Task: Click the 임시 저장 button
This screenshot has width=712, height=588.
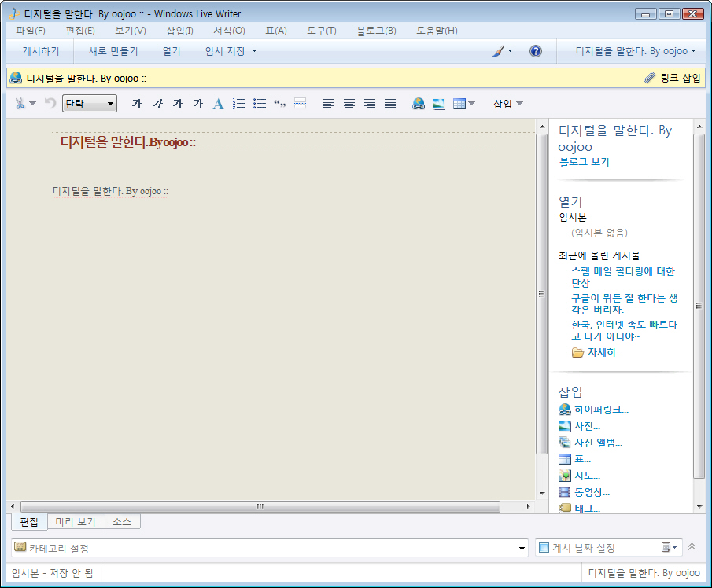Action: point(225,51)
